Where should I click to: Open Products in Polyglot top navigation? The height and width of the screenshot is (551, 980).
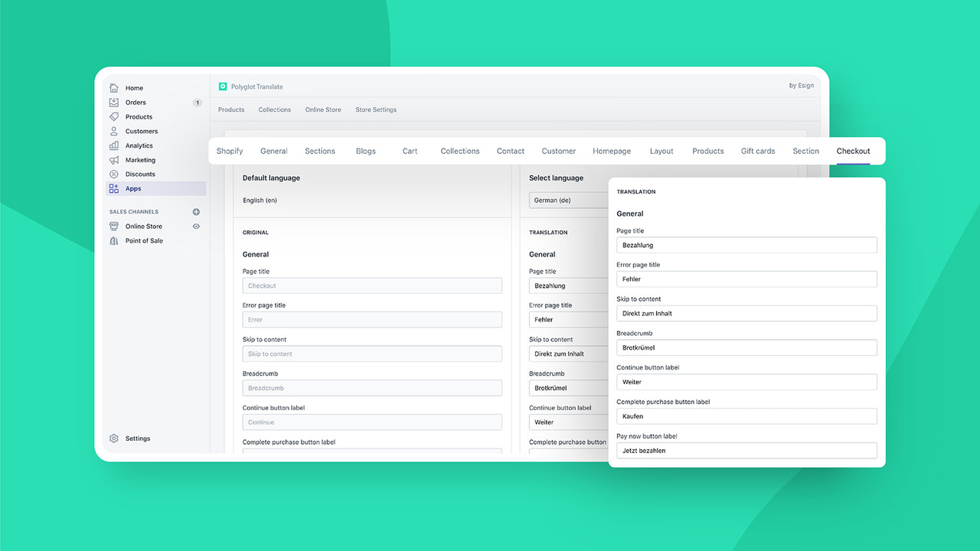pos(231,109)
